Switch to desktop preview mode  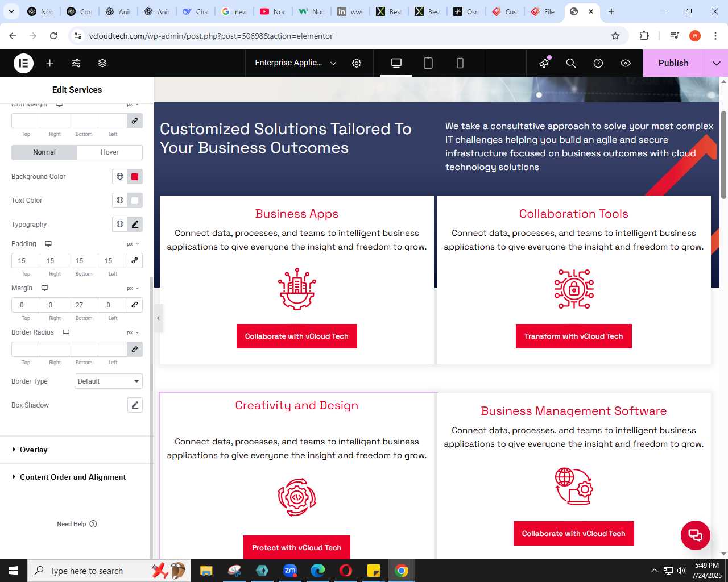tap(396, 63)
